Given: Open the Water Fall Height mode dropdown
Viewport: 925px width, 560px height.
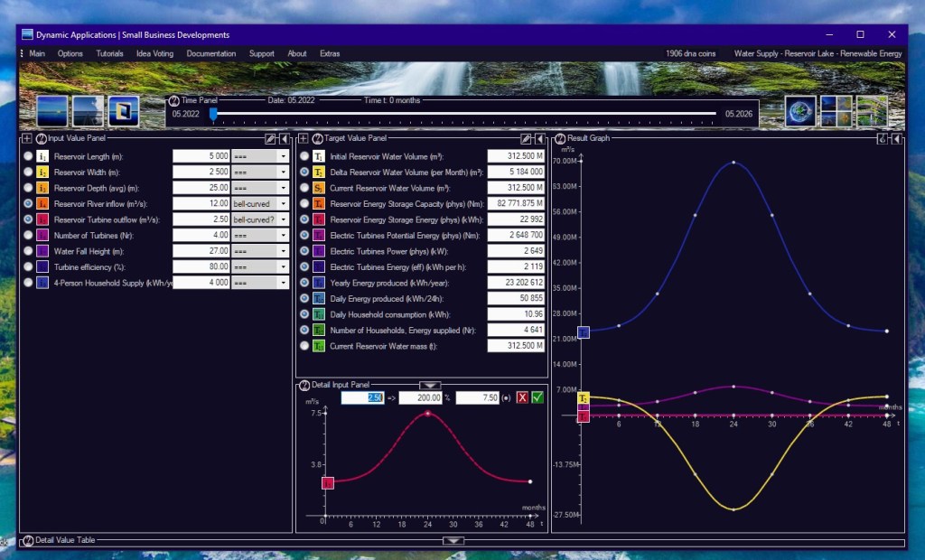Looking at the screenshot, I should tap(259, 251).
